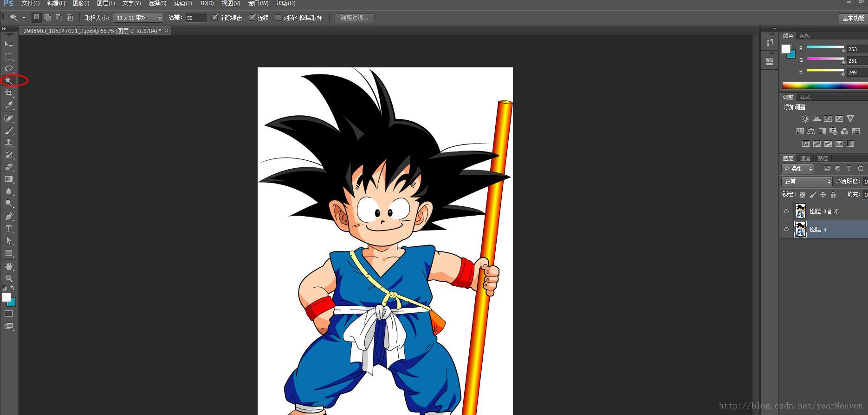Screen dimensions: 868x415
Task: Select the Pen tool
Action: point(9,216)
